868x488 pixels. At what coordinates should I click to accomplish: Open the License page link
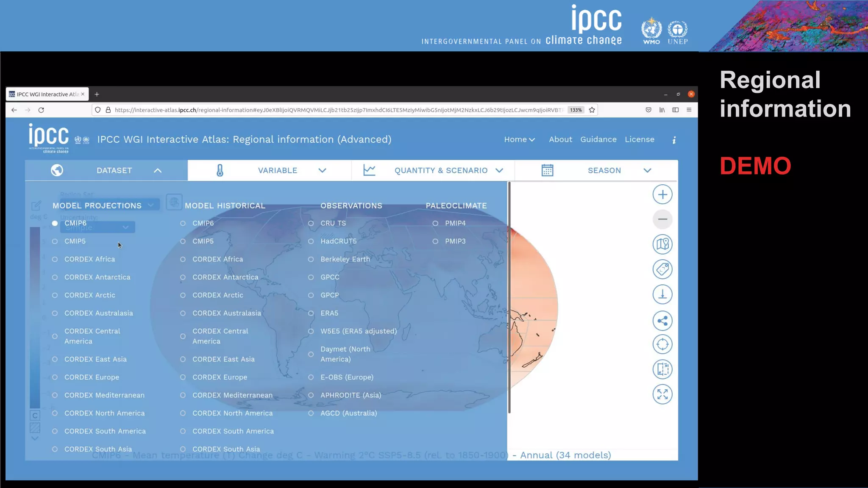pyautogui.click(x=639, y=139)
